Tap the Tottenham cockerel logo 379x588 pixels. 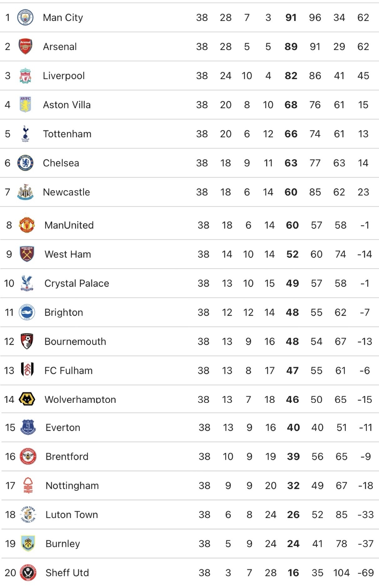pos(25,134)
